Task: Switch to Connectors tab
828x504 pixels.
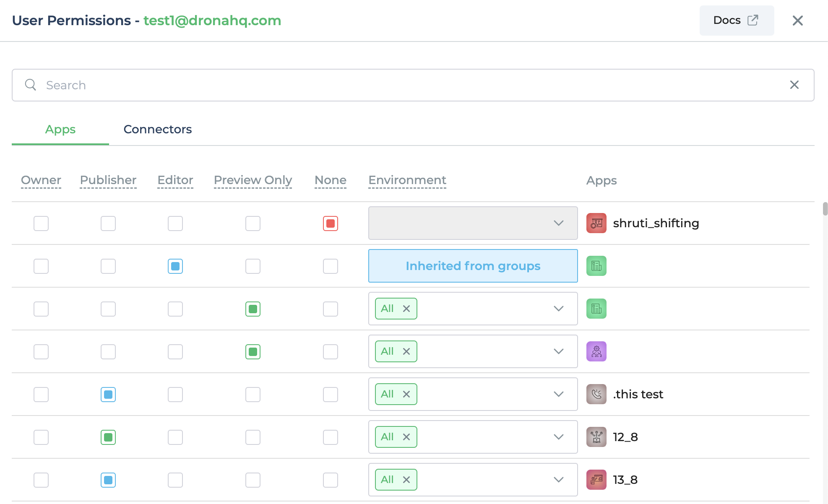Action: pos(157,129)
